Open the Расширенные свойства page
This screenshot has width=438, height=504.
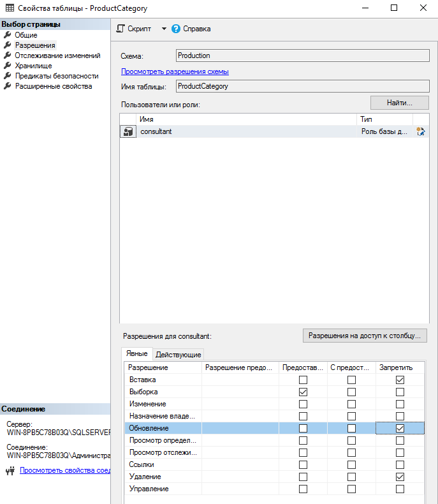click(54, 87)
